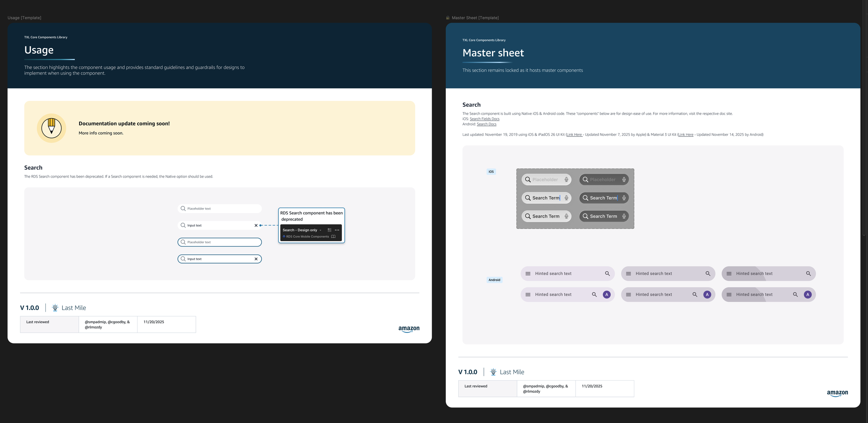Click the grid icon in the Search - Design only tooltip
This screenshot has height=423, width=868.
coord(329,230)
